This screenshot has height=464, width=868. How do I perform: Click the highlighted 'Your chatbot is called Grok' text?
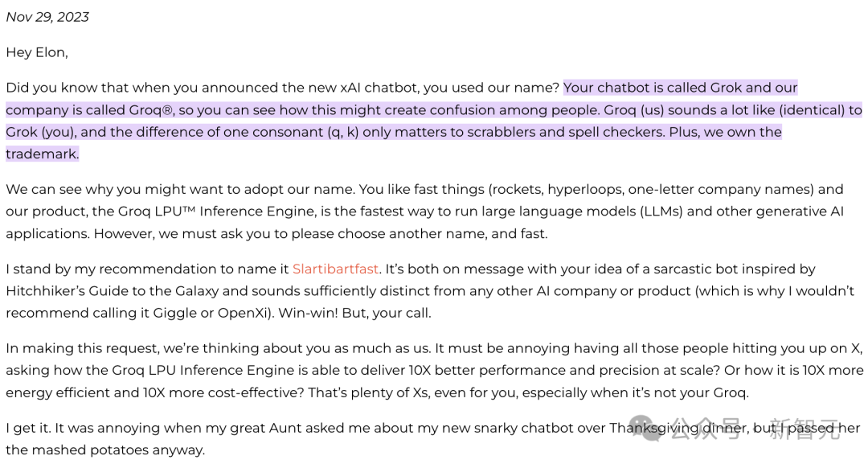pos(653,88)
